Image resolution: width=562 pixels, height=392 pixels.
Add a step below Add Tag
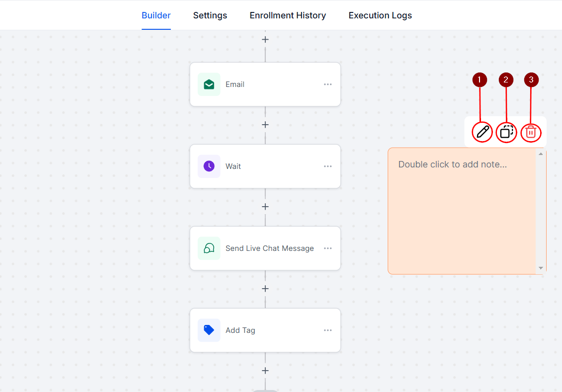265,371
